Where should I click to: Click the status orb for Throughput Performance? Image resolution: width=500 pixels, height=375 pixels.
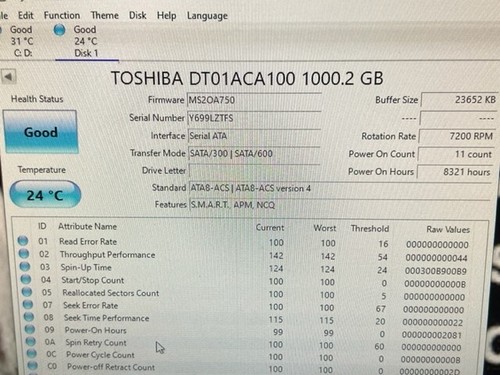pyautogui.click(x=24, y=254)
